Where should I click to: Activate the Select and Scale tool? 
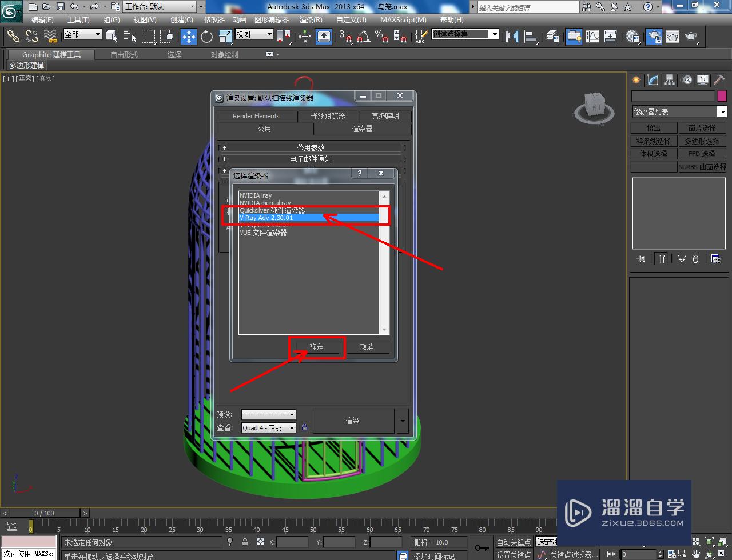[225, 37]
